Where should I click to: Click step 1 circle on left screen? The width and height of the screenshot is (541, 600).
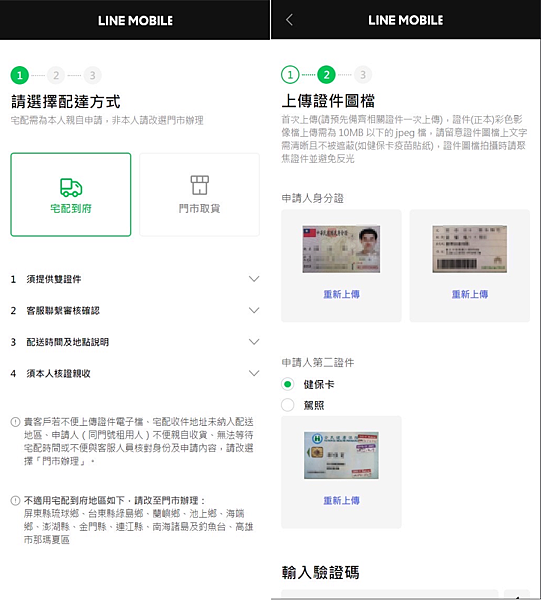20,75
